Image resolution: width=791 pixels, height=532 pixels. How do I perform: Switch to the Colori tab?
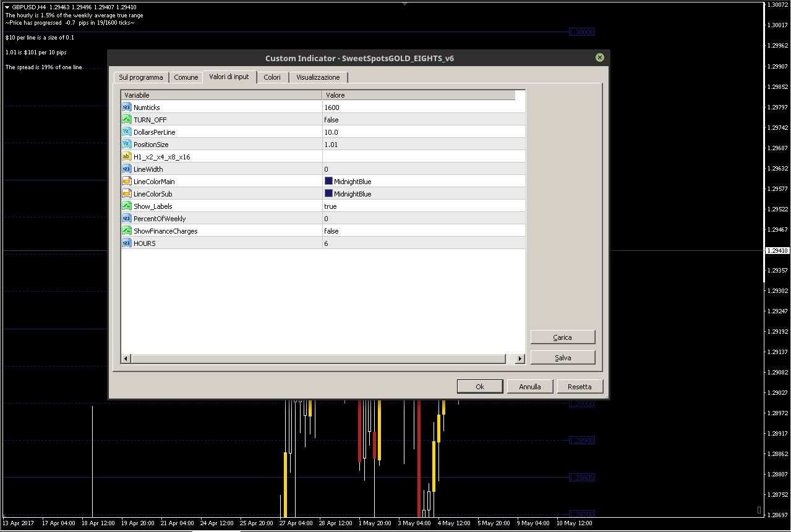[272, 77]
